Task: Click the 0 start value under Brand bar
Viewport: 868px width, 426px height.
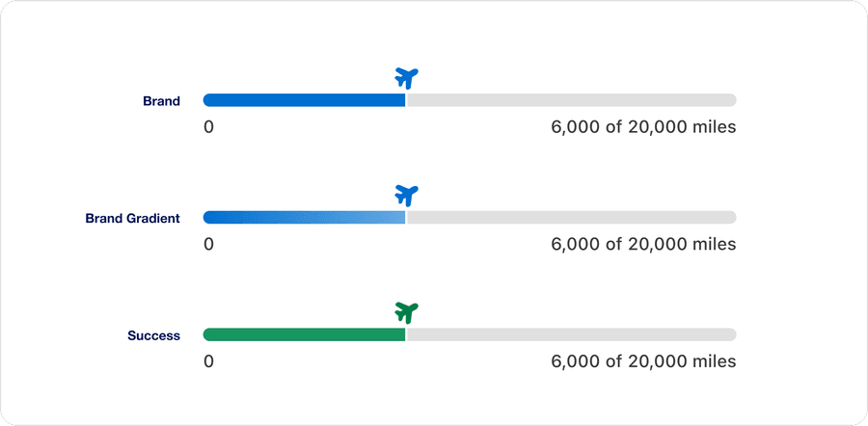Action: [x=208, y=127]
